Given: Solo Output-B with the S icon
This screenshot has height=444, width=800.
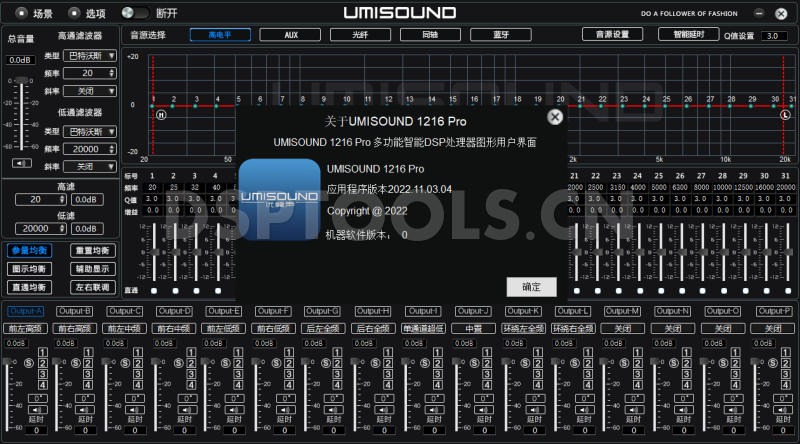Looking at the screenshot, I should pos(76,363).
